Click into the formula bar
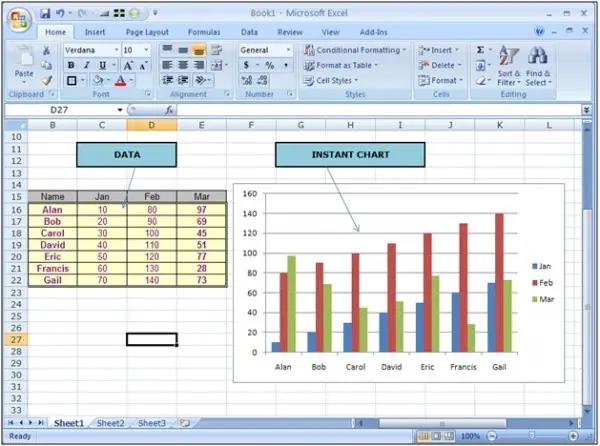 [379, 111]
